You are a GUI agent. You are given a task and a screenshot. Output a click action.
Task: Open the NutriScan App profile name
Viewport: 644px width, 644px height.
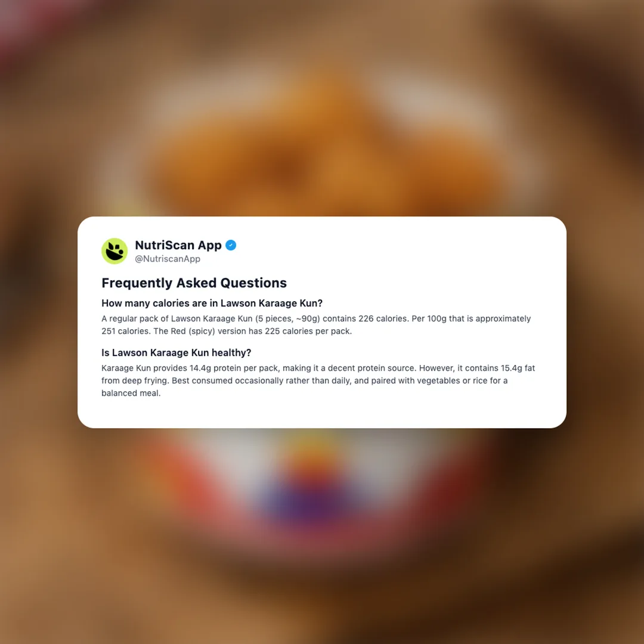pyautogui.click(x=178, y=245)
